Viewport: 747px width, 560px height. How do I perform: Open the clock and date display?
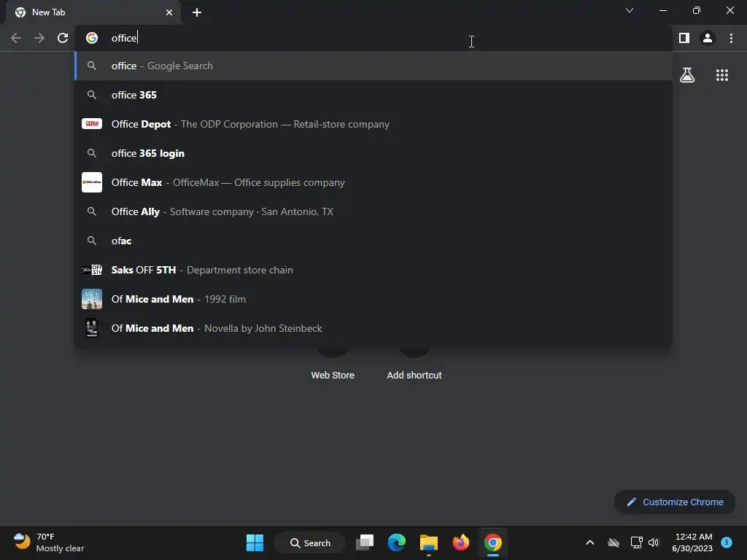coord(693,542)
